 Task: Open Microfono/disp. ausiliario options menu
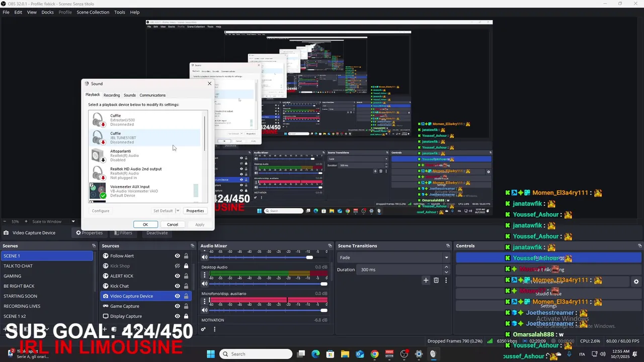coord(204,301)
